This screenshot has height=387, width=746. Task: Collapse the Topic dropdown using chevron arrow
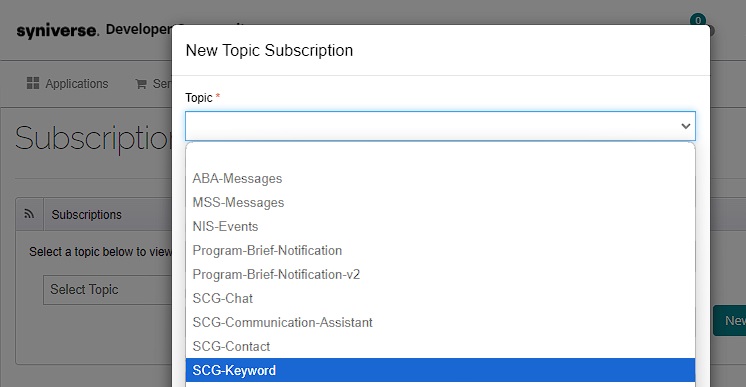(x=685, y=126)
